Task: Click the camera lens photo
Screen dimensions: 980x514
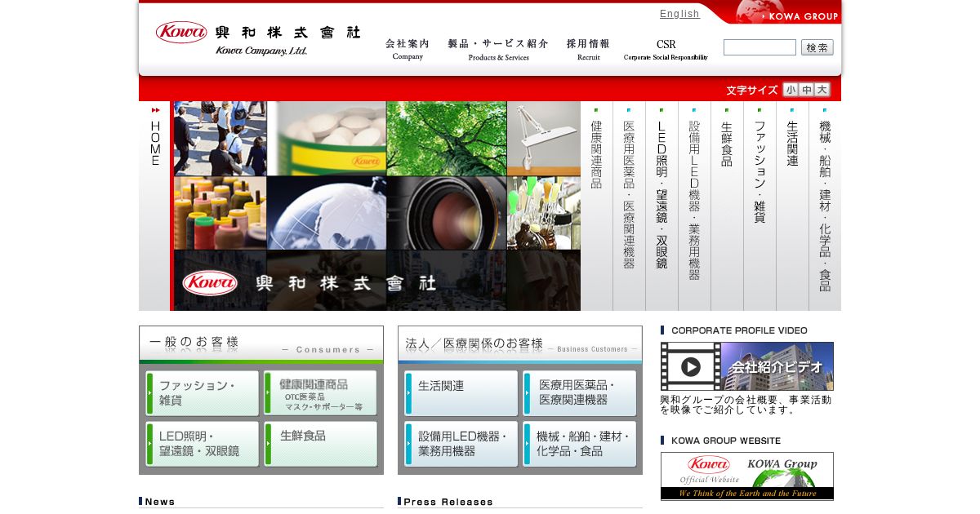Action: pos(447,213)
